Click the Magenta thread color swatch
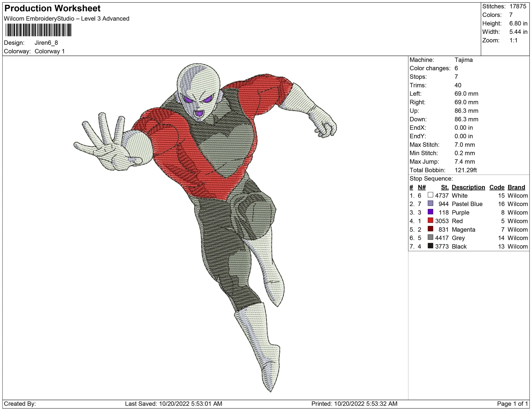 430,229
